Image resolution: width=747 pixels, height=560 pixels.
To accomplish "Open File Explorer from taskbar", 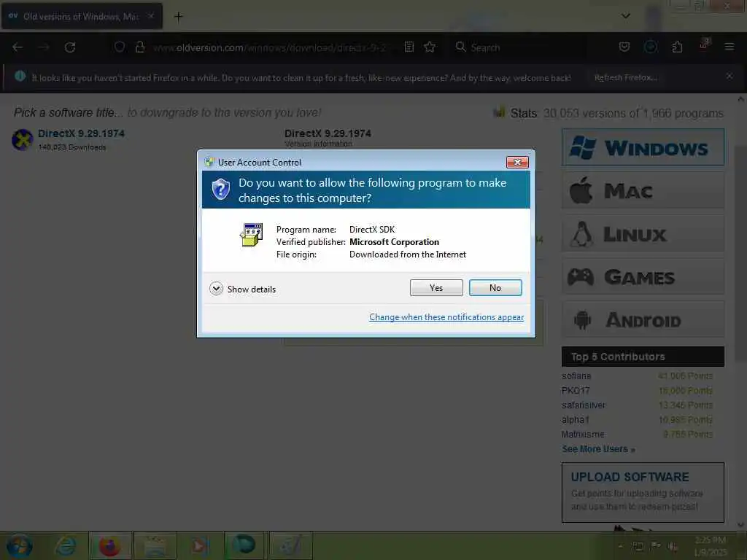I will pyautogui.click(x=155, y=545).
